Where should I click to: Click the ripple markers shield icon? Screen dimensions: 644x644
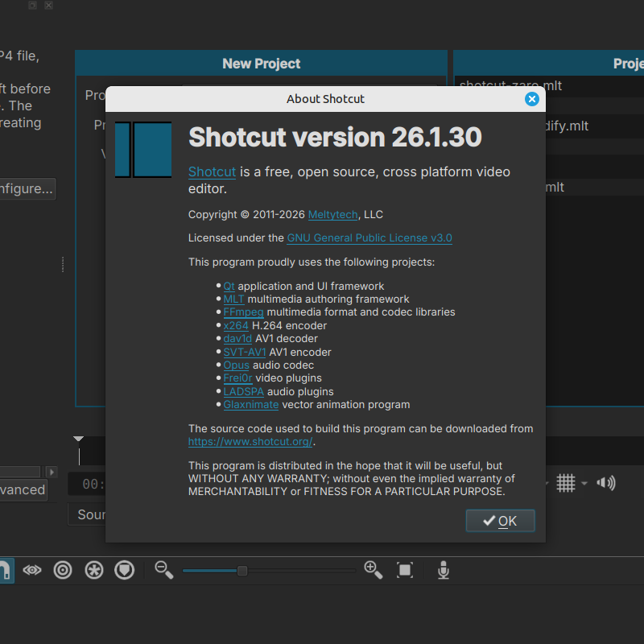tap(123, 571)
